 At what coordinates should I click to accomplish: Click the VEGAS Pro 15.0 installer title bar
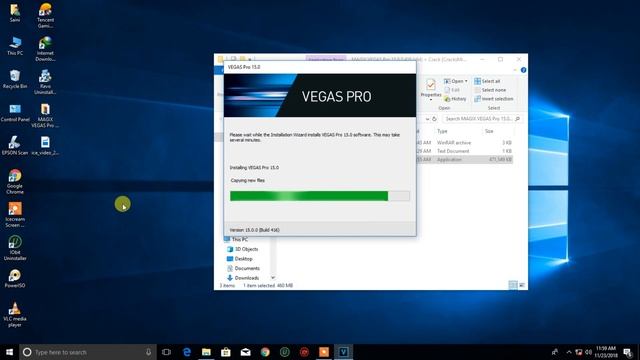320,67
